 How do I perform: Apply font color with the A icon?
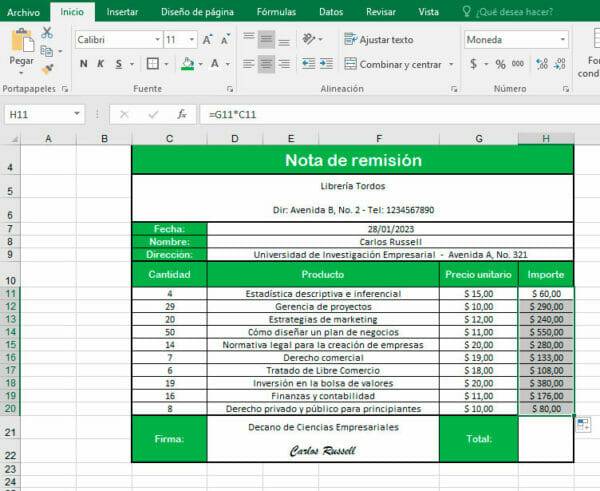(215, 64)
